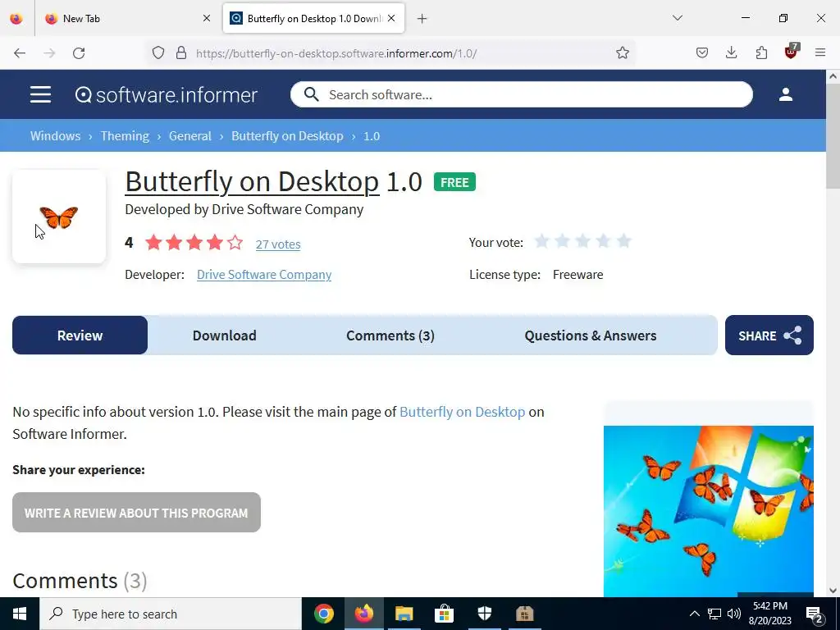Open Drive Software Company developer link
The width and height of the screenshot is (840, 630).
(x=264, y=275)
